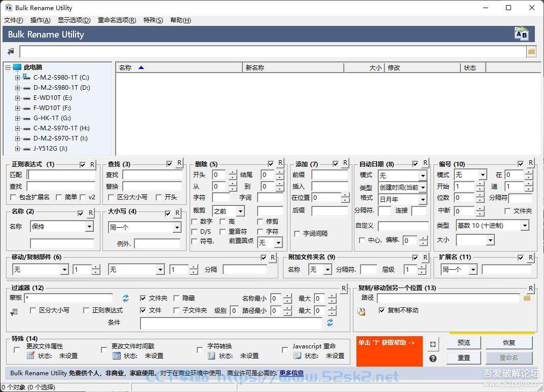
Task: Click the 蒙板 filter input field
Action: 68,298
